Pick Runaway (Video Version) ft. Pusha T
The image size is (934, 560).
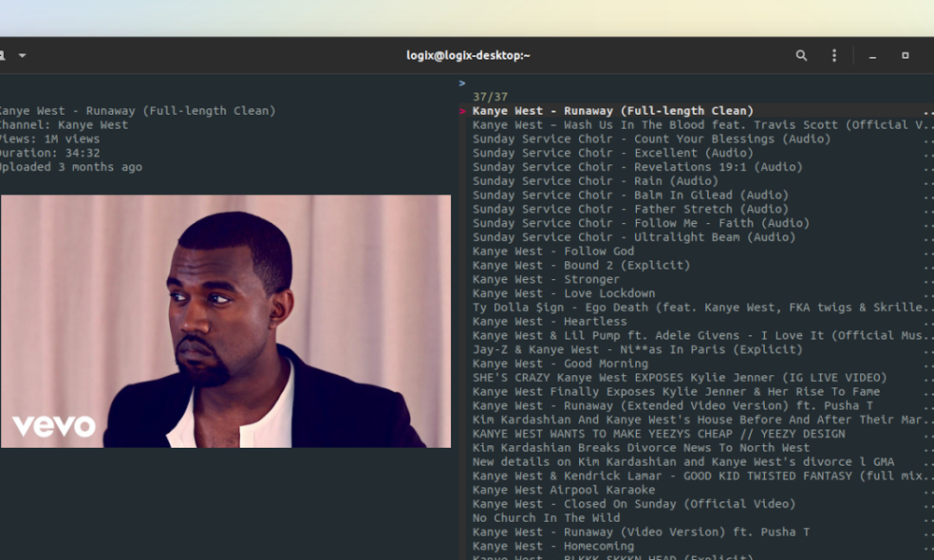(641, 532)
